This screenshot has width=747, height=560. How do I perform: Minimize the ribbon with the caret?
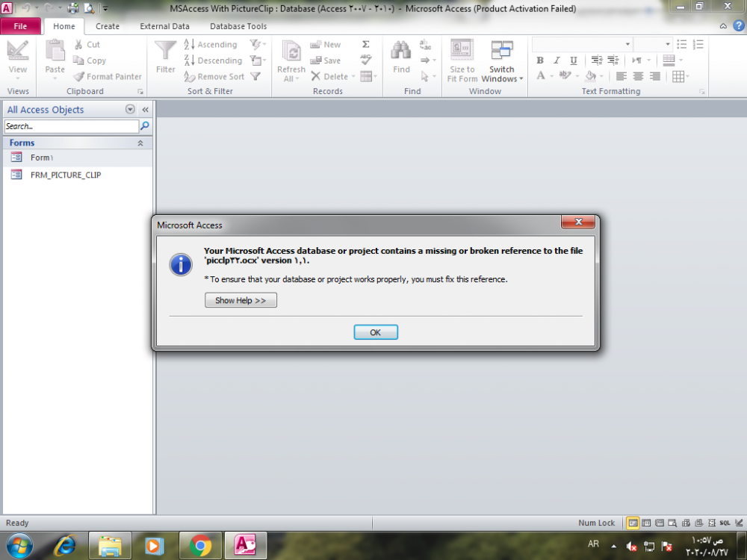tap(722, 26)
